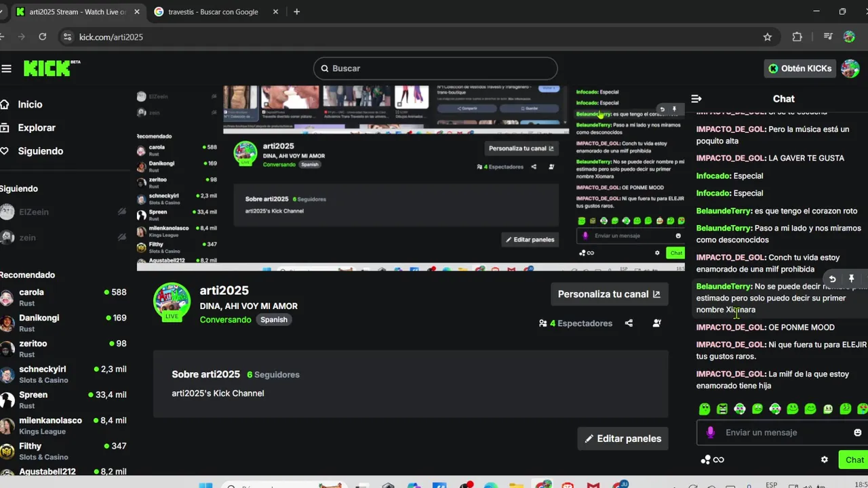Open the emoji picker in the message box
This screenshot has height=488, width=868.
(x=857, y=432)
